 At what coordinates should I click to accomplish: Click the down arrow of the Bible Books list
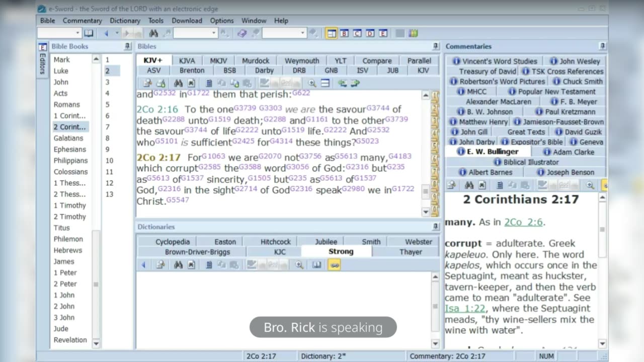96,344
